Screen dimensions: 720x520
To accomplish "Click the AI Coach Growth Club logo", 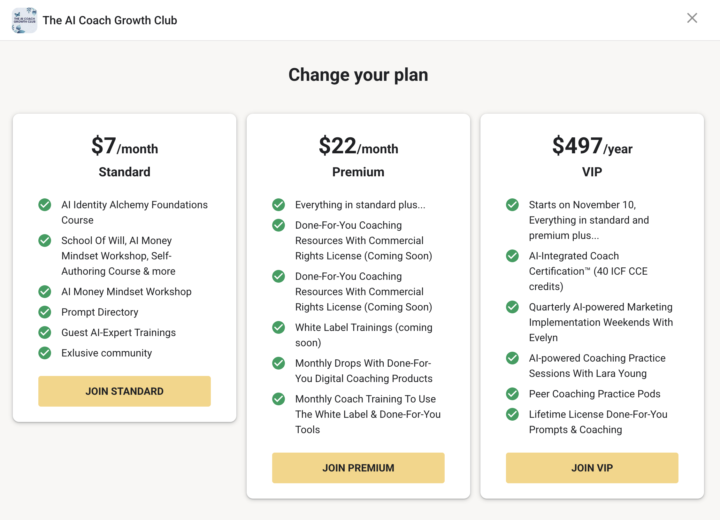I will [24, 20].
